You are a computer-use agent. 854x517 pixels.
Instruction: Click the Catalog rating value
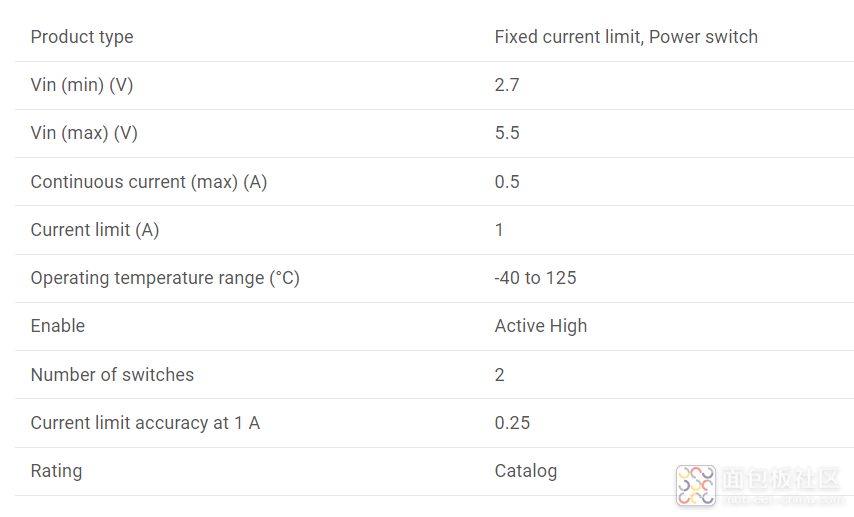click(526, 471)
